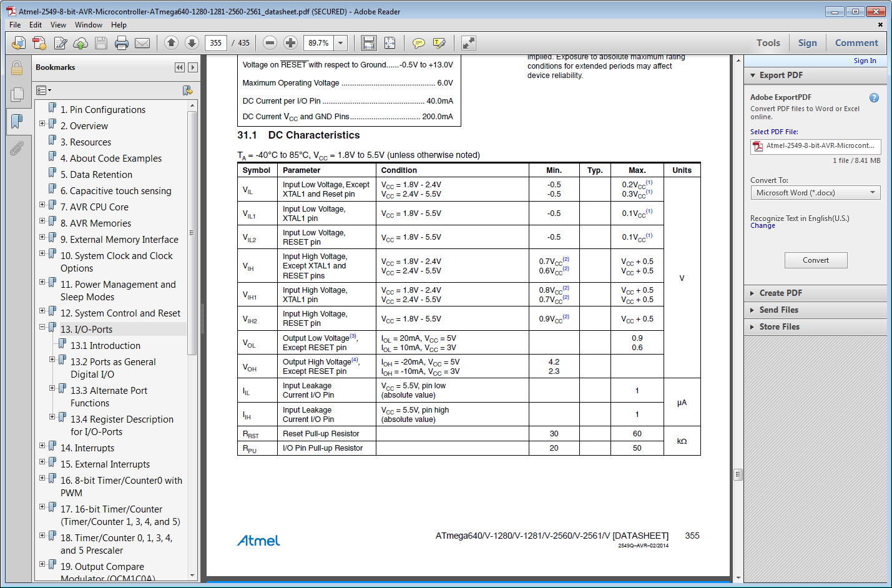Click the find current bookmark icon

click(187, 91)
